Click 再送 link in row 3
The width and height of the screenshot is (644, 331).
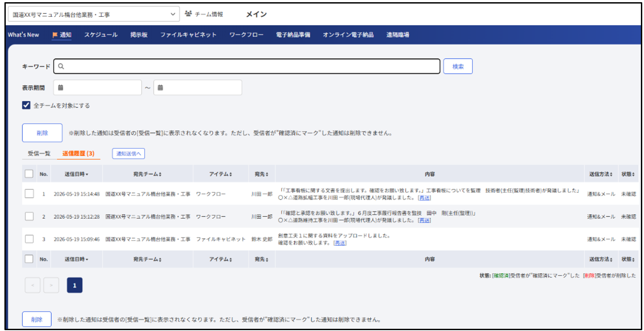[340, 243]
